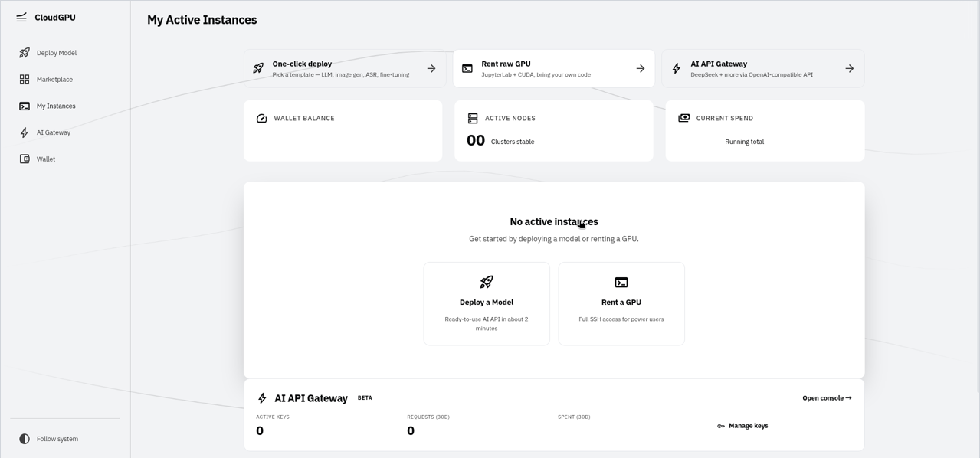This screenshot has width=980, height=458.
Task: Open the Rent raw GPU card title
Action: click(506, 64)
